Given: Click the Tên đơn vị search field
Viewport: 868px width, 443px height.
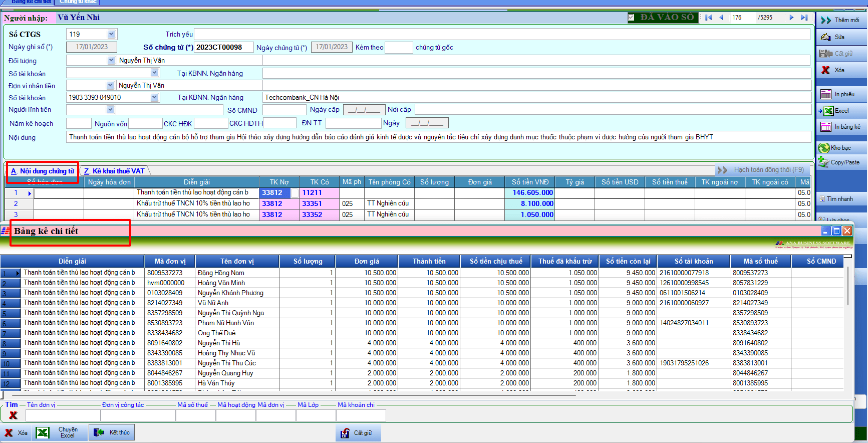Looking at the screenshot, I should pos(63,415).
